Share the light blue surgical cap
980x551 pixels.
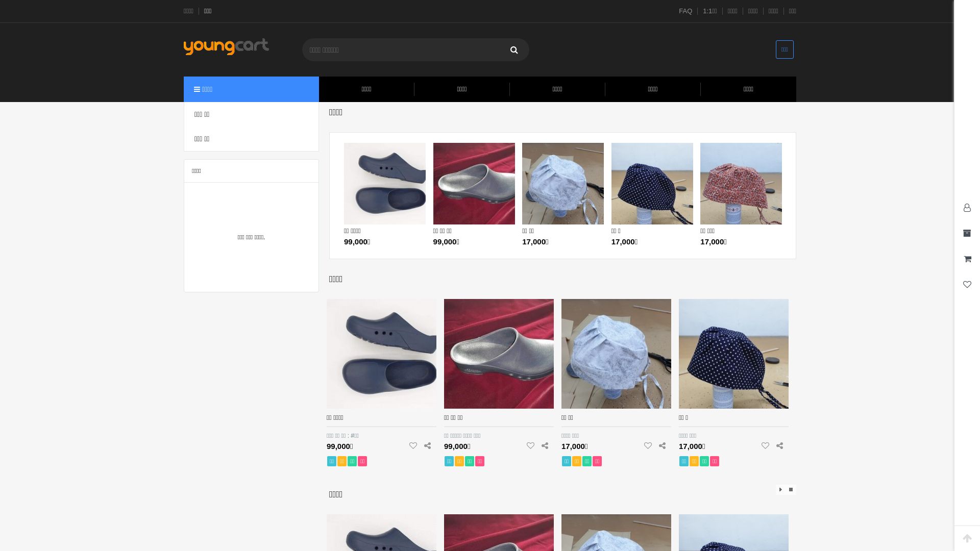pyautogui.click(x=663, y=446)
